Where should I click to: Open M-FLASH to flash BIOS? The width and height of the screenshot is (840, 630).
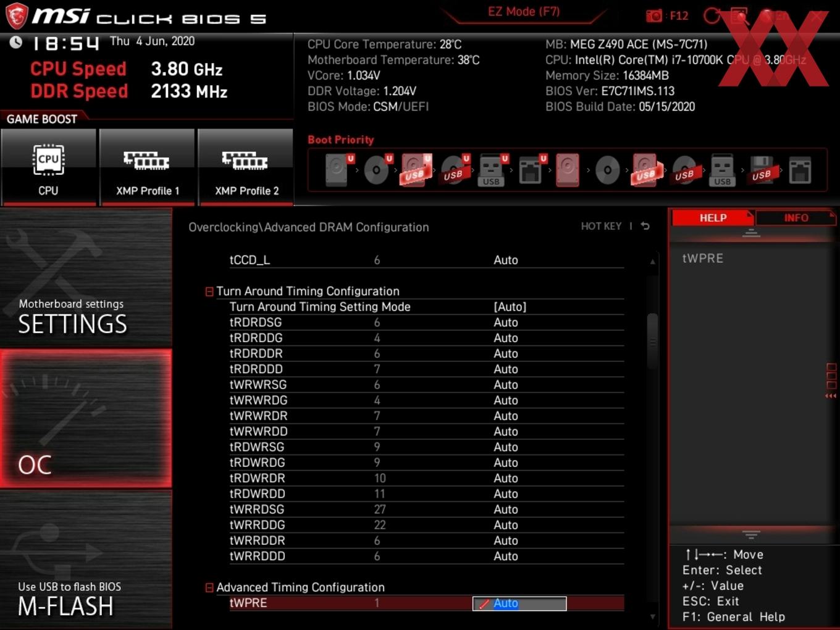(x=86, y=559)
